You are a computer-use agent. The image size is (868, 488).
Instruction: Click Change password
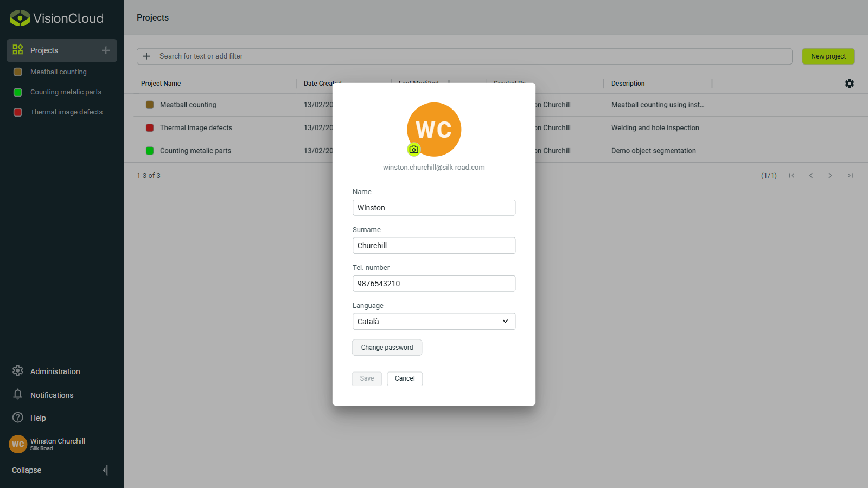pos(387,347)
